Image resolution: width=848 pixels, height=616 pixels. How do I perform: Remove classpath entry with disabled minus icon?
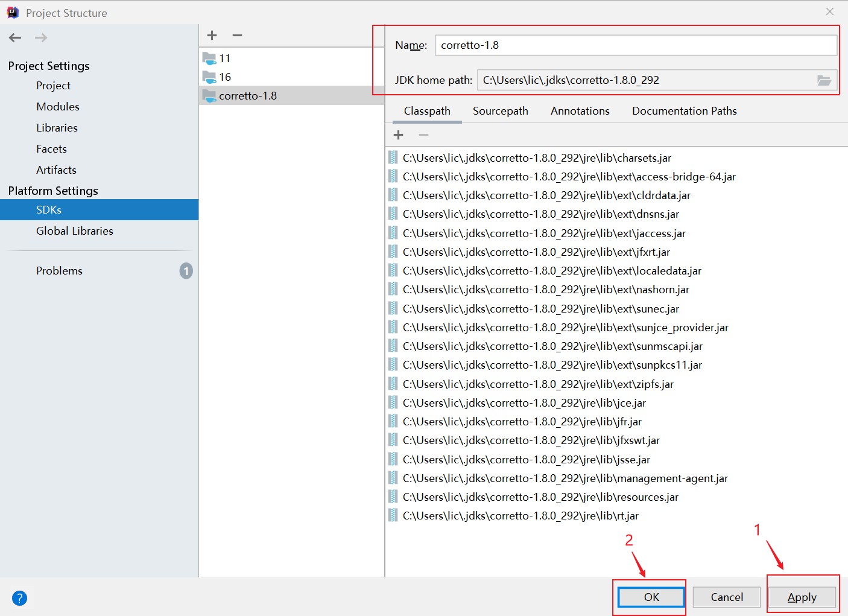point(423,135)
